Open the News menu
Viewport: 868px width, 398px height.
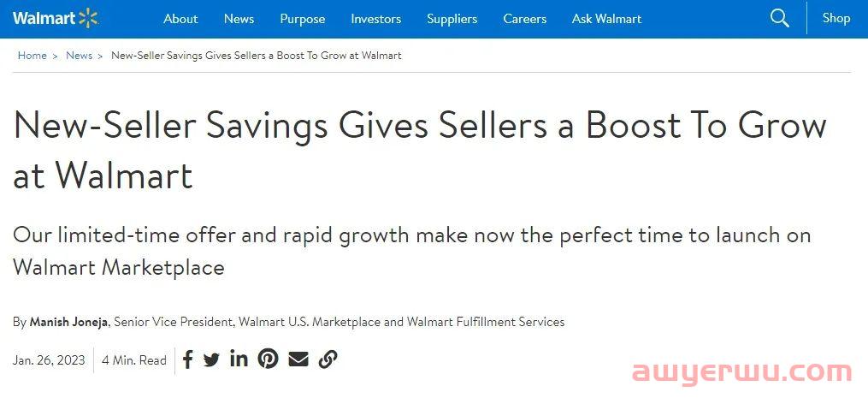pyautogui.click(x=239, y=19)
